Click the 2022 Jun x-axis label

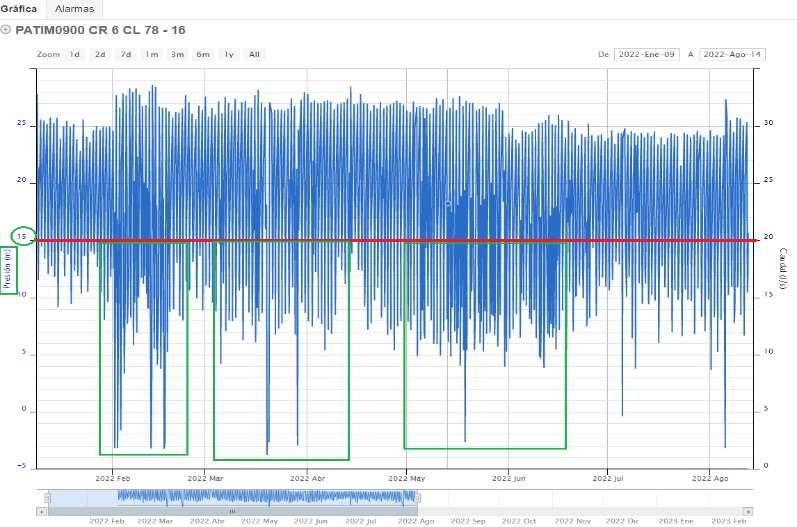509,478
